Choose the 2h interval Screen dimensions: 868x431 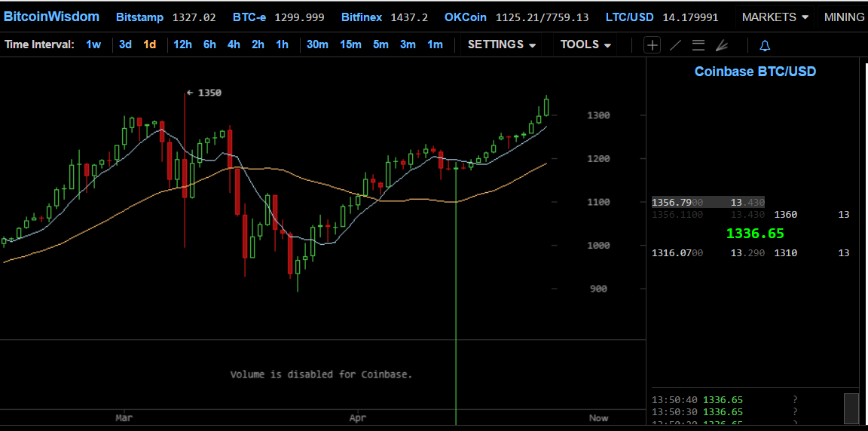click(258, 44)
